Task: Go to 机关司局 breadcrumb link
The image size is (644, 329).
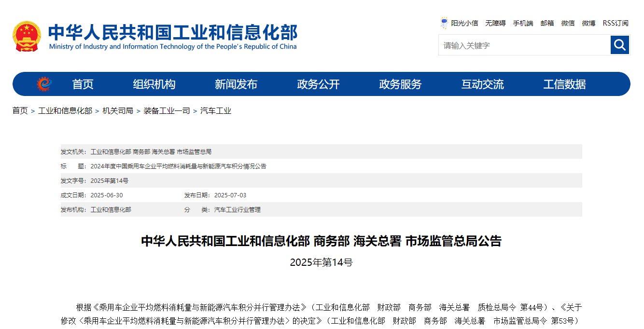Action: pyautogui.click(x=118, y=110)
